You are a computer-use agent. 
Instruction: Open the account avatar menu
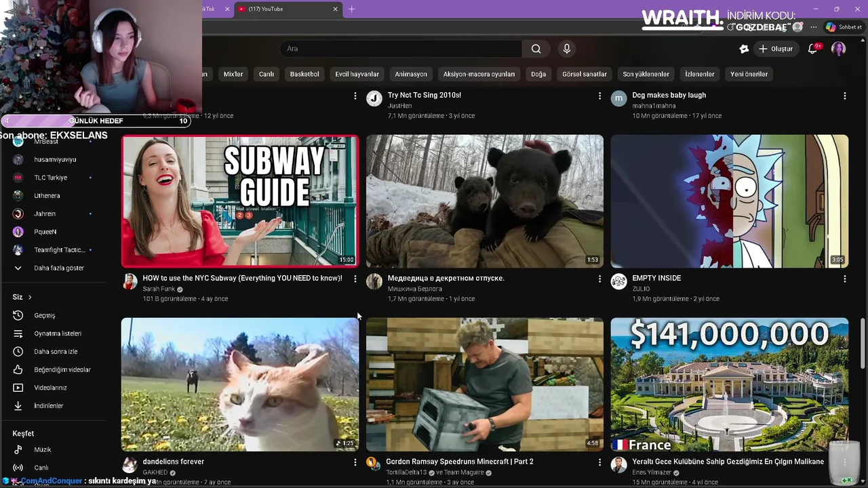[x=839, y=49]
